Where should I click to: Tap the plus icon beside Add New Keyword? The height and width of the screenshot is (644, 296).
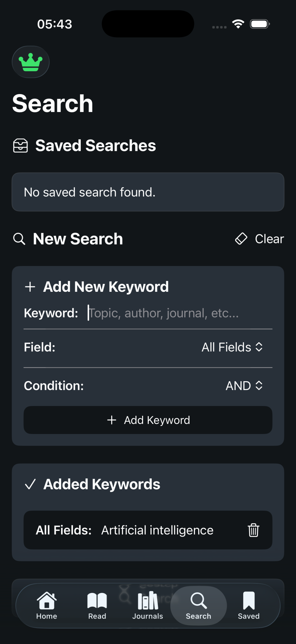pos(30,287)
